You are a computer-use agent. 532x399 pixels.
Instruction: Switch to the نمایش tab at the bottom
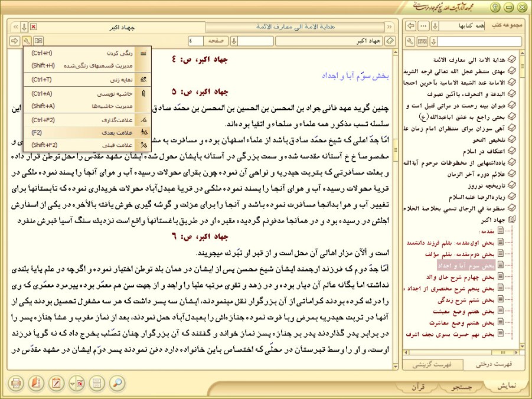click(x=506, y=386)
